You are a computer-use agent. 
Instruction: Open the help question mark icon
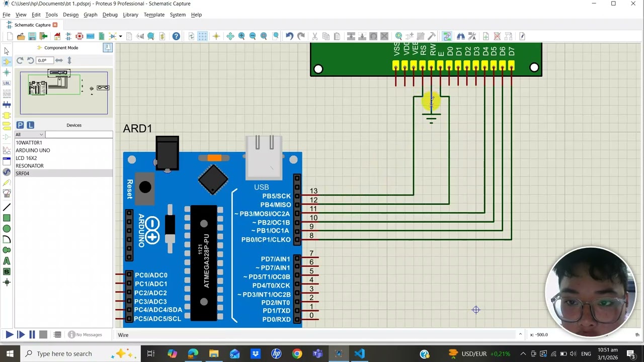coord(176,36)
